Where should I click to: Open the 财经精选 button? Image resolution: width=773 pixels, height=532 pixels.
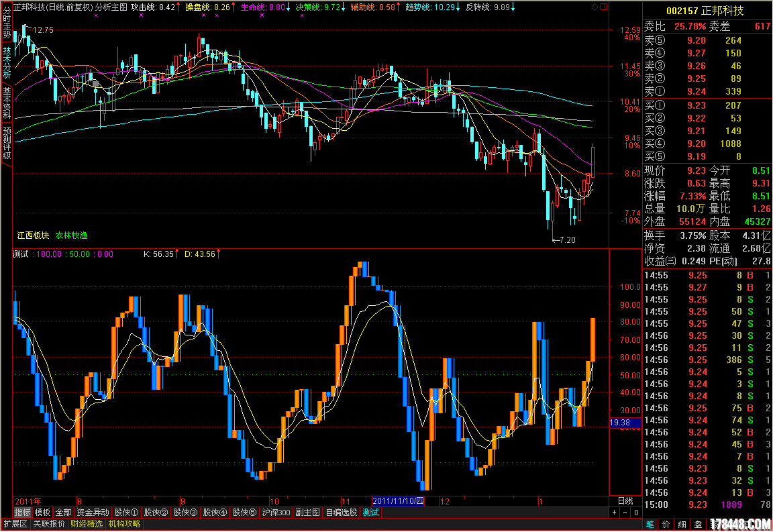click(x=87, y=524)
